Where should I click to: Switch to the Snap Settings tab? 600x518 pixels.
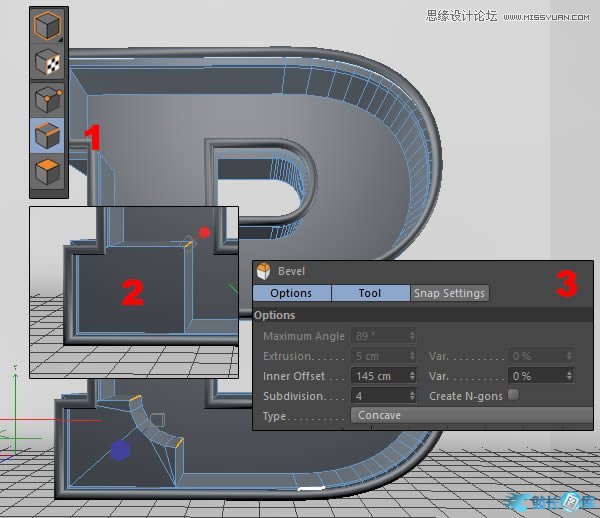tap(449, 293)
